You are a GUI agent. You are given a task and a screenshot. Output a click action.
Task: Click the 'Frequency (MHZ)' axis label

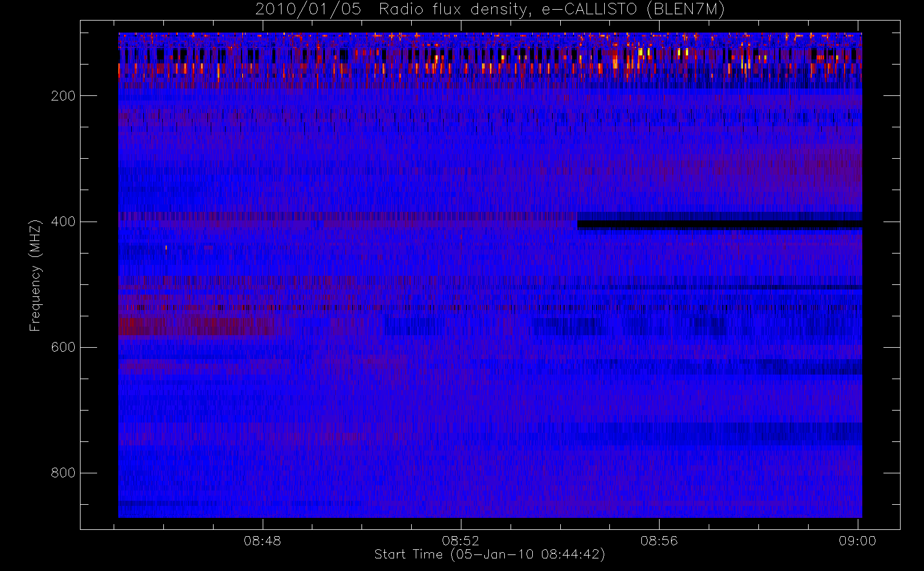coord(35,275)
